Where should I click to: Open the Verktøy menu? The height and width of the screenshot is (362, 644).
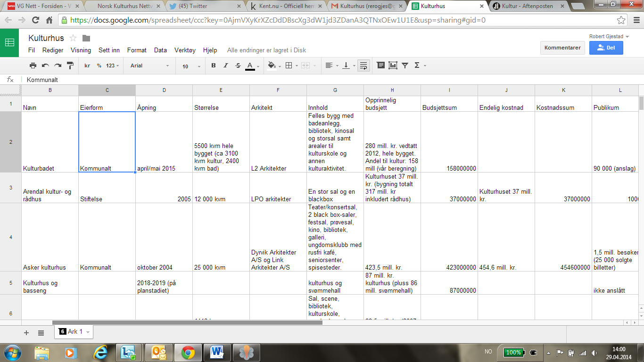185,50
